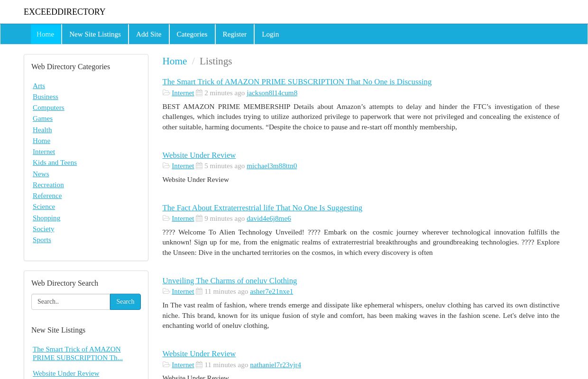The width and height of the screenshot is (588, 379).
Task: Open the Kids and Teens category
Action: (55, 162)
